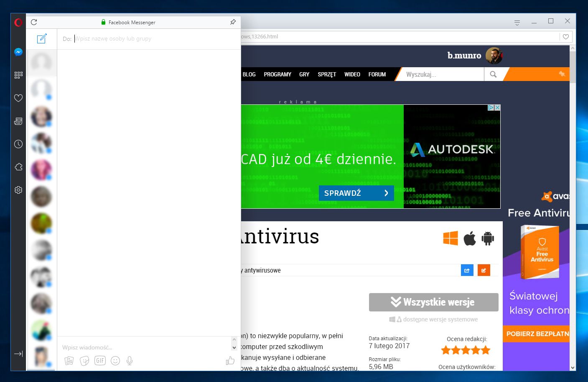The width and height of the screenshot is (588, 382).
Task: Open the GRY menu item
Action: coord(304,74)
